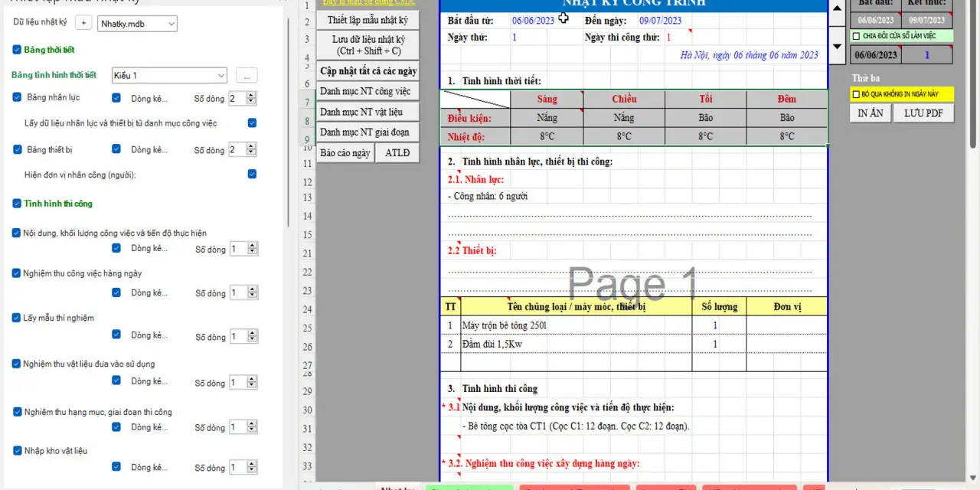Toggle the Bảng nhân lực checkbox
This screenshot has width=980, height=490.
[17, 97]
